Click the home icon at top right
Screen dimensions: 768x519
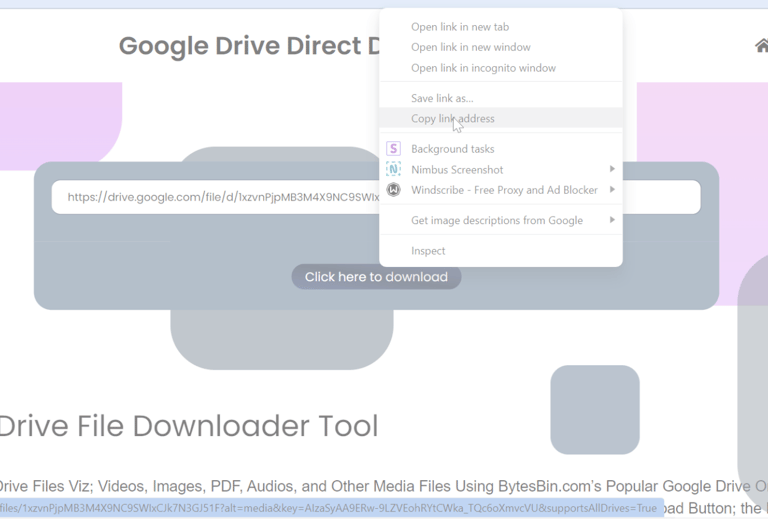(762, 46)
